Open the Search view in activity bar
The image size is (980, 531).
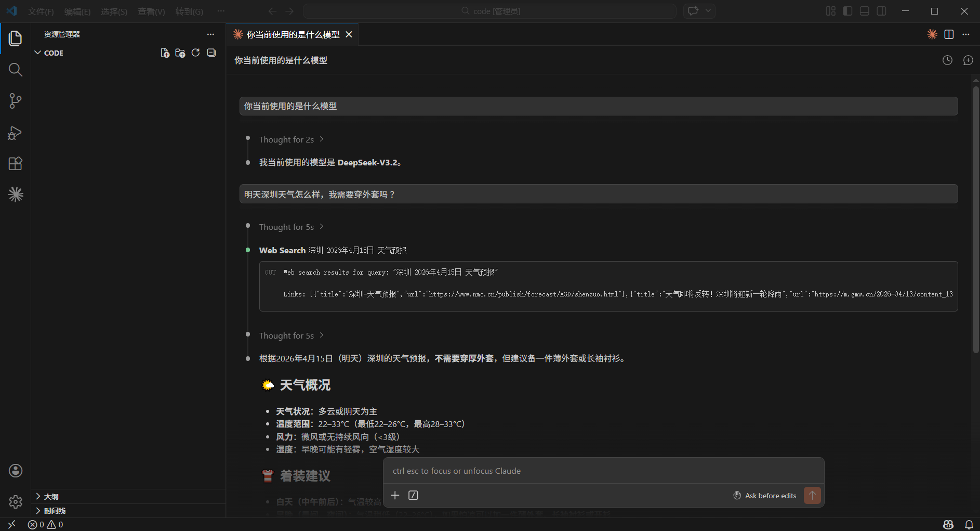15,70
